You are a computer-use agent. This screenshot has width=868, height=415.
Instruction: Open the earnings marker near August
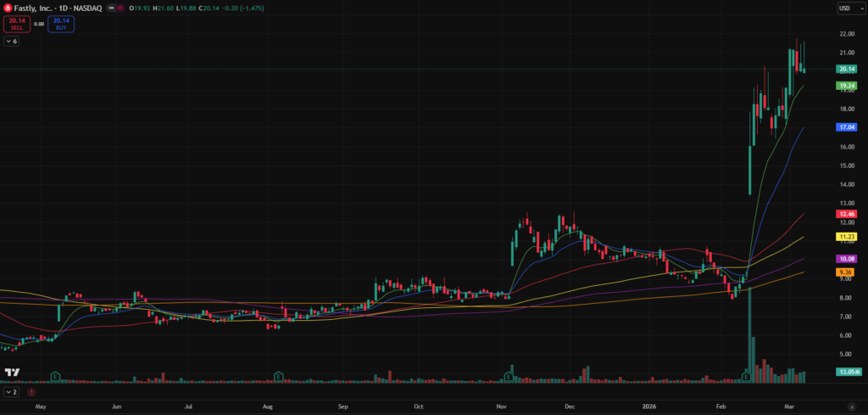[278, 375]
